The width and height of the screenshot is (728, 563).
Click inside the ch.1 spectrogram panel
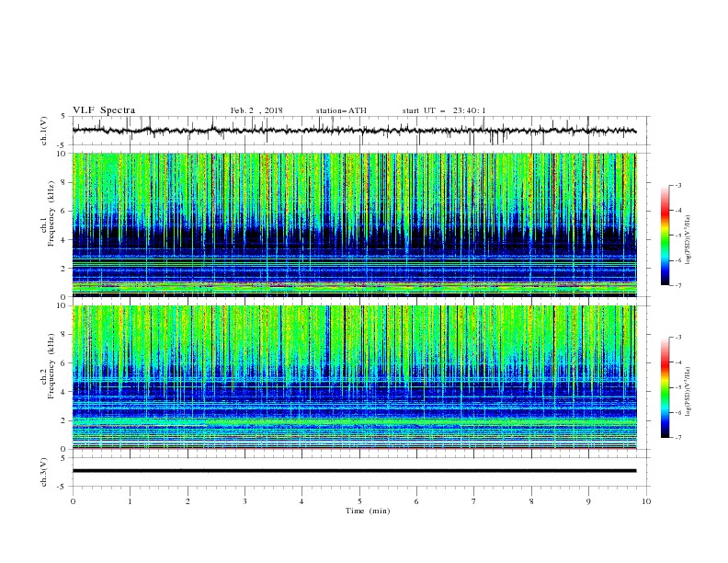(354, 224)
